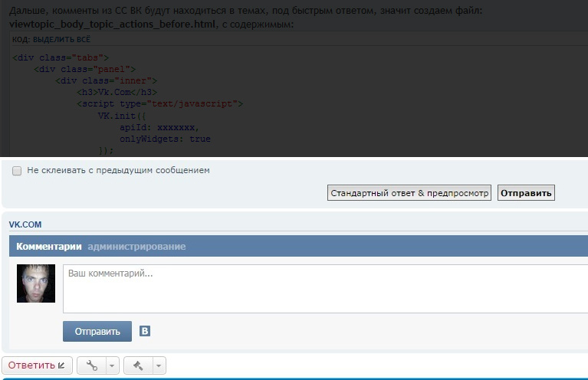
Task: Expand the dropdown arrow next to the gavel
Action: click(x=158, y=365)
